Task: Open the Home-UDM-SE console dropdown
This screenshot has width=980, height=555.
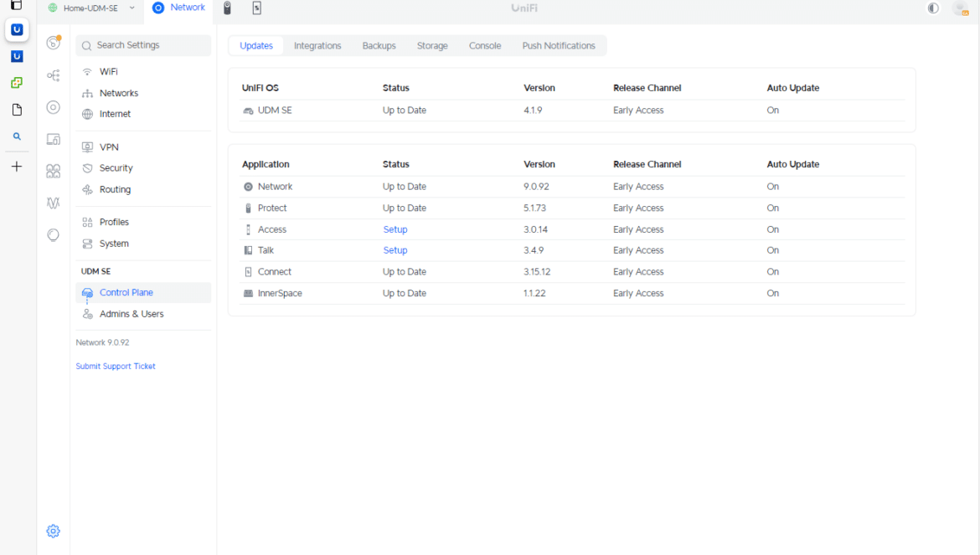Action: click(x=92, y=8)
